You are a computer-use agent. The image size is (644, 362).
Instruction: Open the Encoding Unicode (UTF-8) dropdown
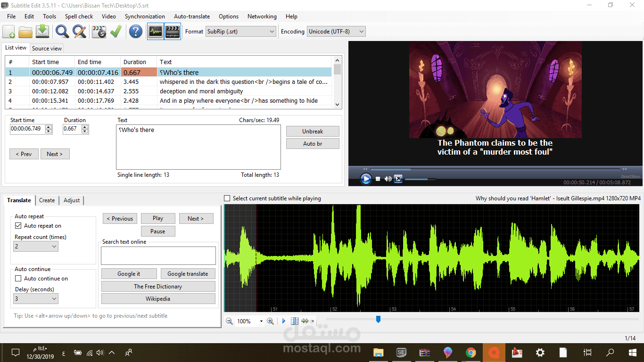coord(336,32)
